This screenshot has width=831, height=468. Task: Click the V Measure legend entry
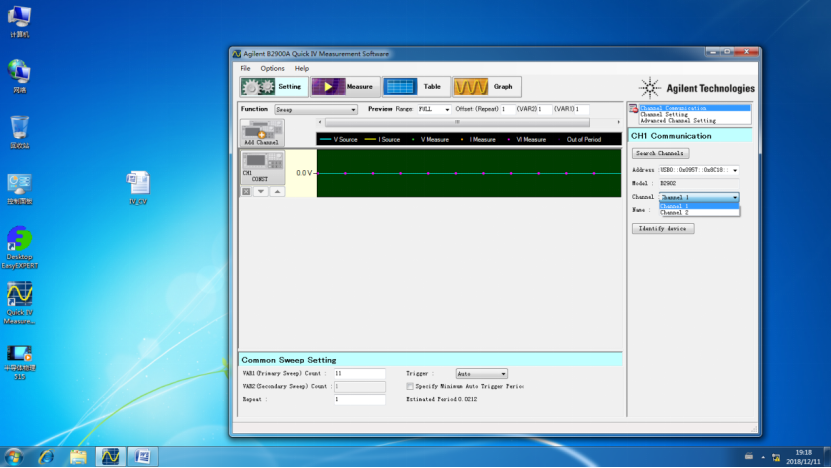(430, 139)
